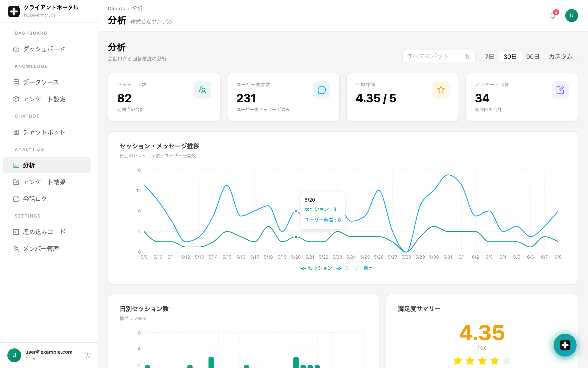The width and height of the screenshot is (588, 368).
Task: Click user@example.com account label
Action: coord(49,352)
